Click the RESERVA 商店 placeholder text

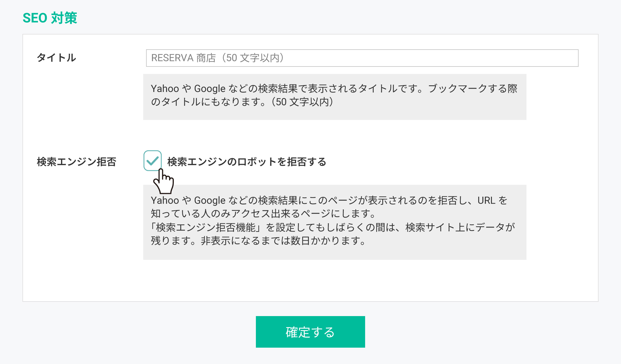tap(183, 58)
